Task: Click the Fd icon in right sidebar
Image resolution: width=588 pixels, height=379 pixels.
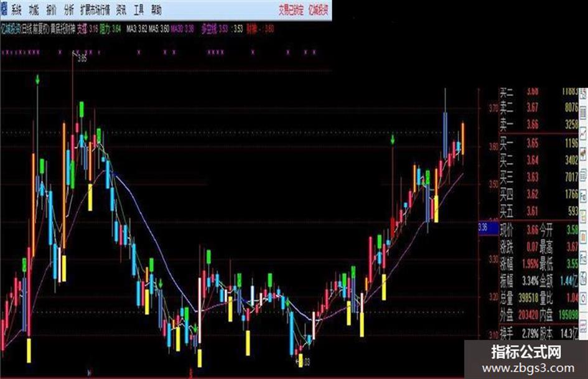Action: [x=583, y=195]
